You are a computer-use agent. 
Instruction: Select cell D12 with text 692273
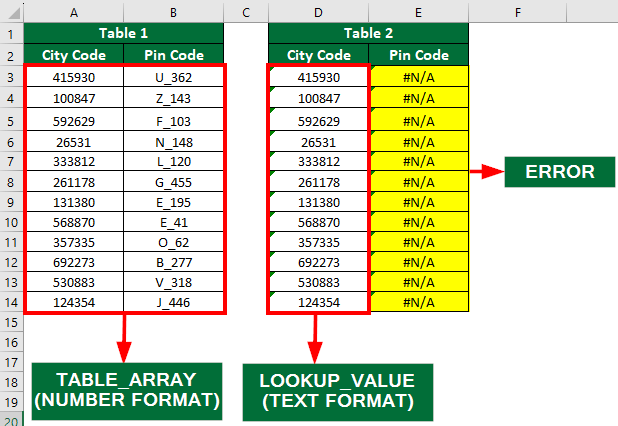[318, 262]
